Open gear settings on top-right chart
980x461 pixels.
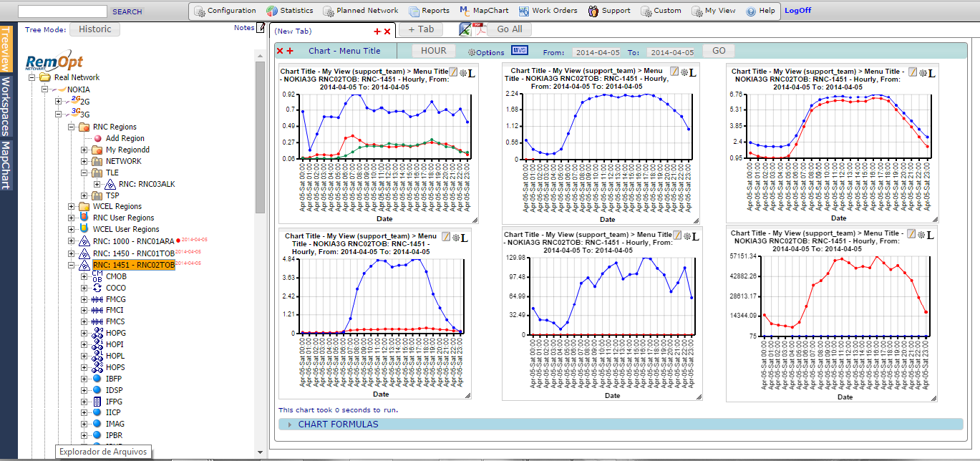tap(923, 73)
